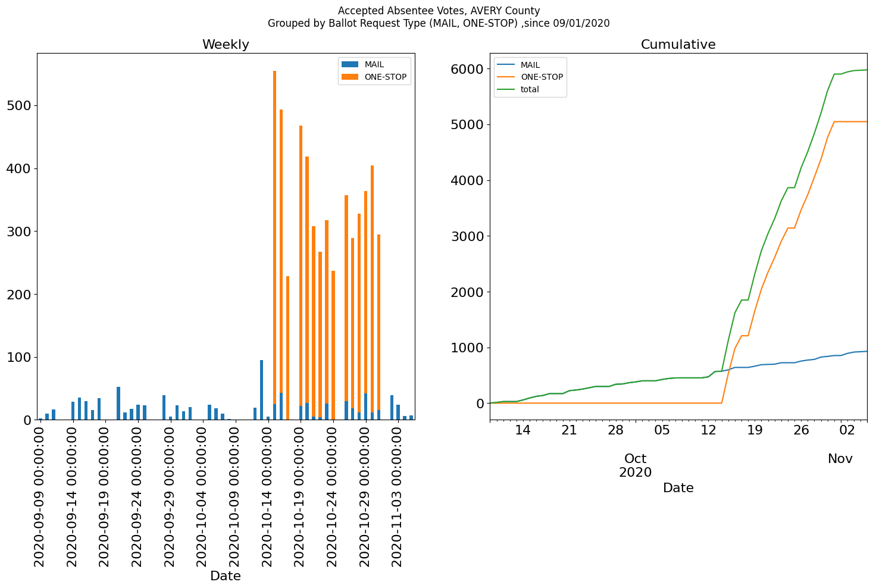Click the '2020-09-29 00:00:00' date label
The height and width of the screenshot is (588, 873).
pos(170,496)
